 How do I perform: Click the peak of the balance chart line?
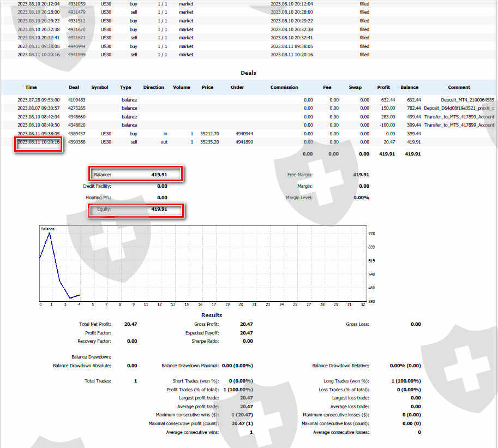[50, 233]
